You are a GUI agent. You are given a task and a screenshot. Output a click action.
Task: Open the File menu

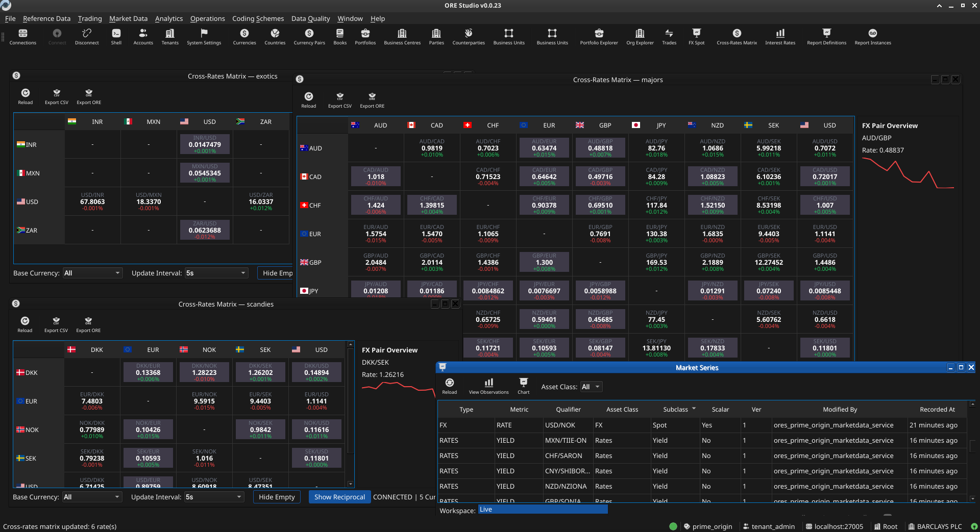10,18
